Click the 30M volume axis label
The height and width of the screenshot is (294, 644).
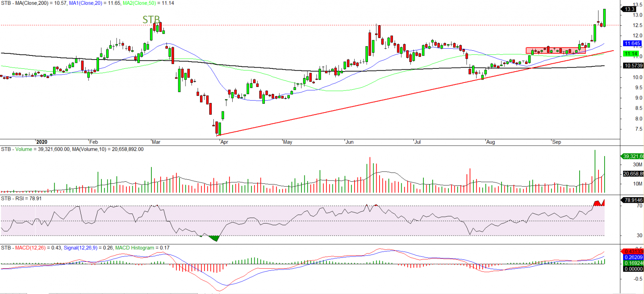(x=638, y=164)
